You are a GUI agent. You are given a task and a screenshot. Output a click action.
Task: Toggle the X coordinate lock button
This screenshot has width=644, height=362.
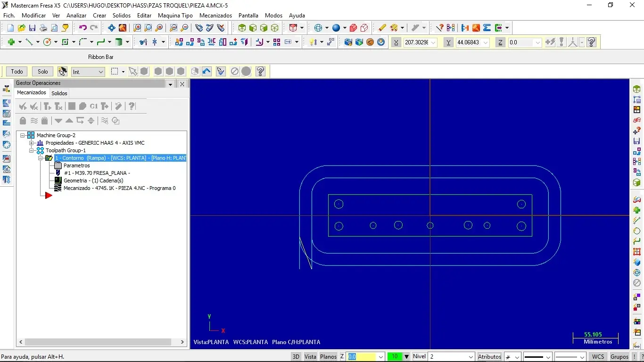point(396,42)
